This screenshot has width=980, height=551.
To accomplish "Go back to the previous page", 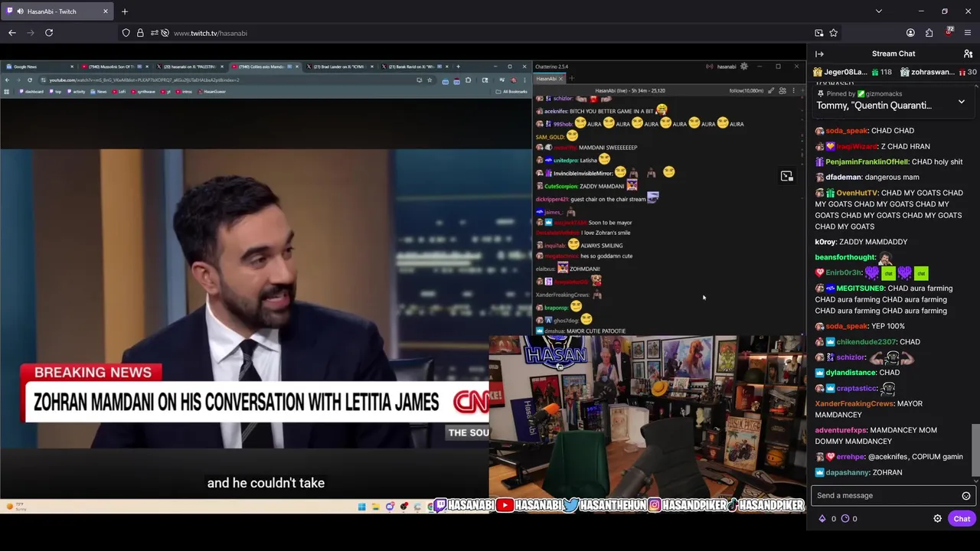I will [12, 33].
